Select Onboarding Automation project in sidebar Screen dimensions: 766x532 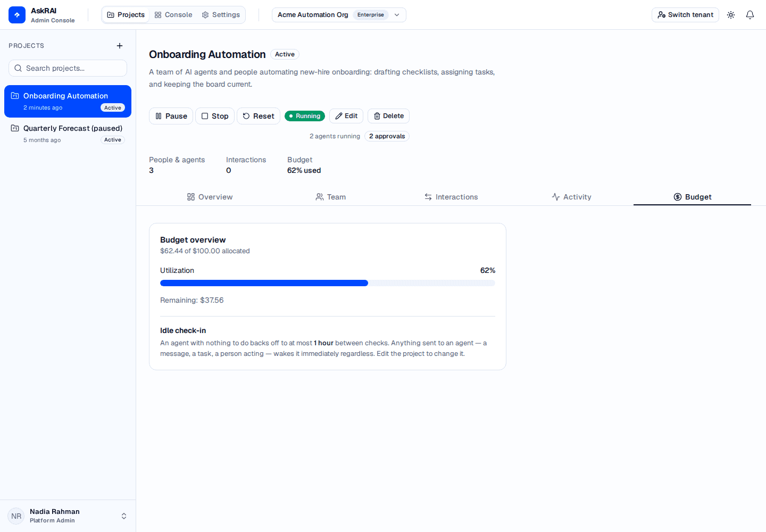click(68, 101)
